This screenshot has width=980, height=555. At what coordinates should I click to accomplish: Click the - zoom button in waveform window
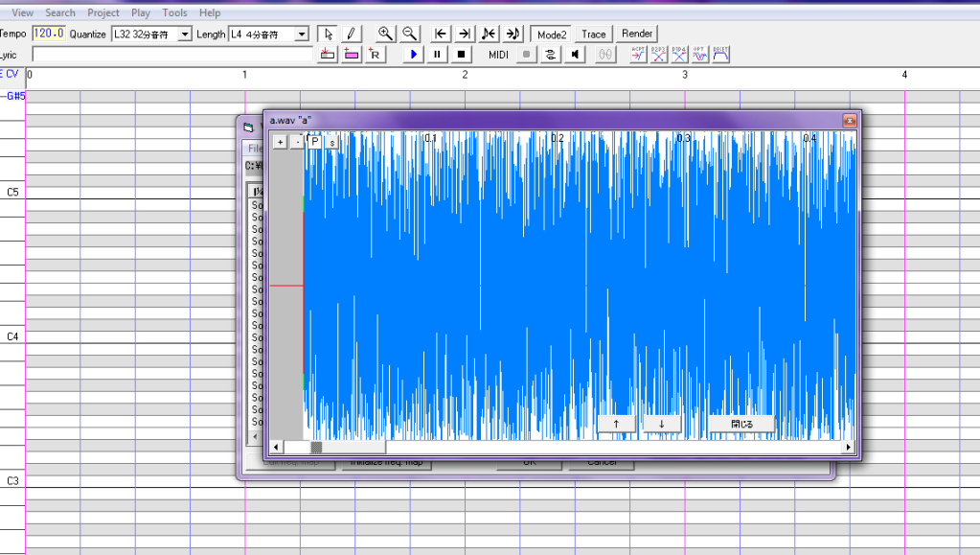click(298, 142)
